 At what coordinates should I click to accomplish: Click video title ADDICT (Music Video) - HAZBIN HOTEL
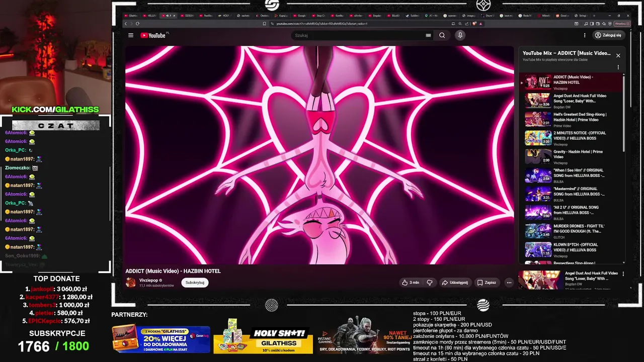tap(173, 271)
